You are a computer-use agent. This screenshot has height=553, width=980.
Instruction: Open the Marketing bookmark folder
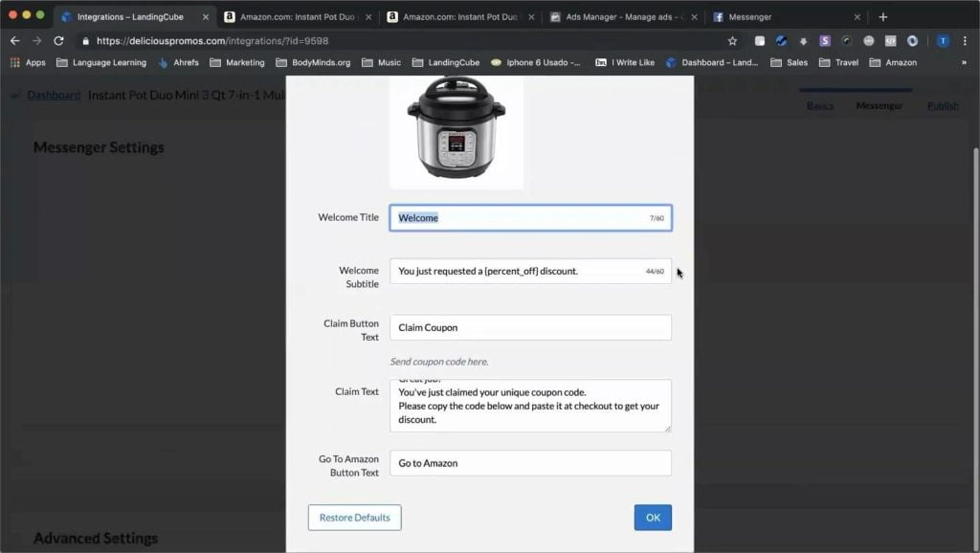[x=237, y=62]
